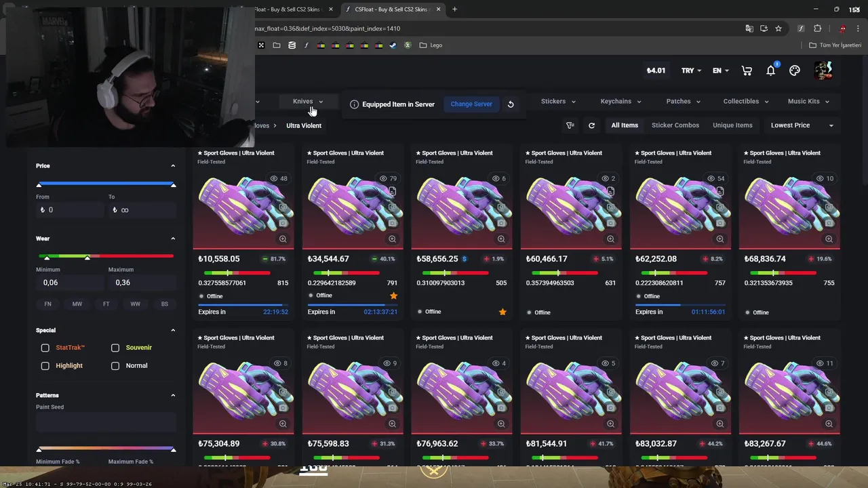Open the user profile avatar
Image resolution: width=868 pixels, height=488 pixels.
tap(823, 70)
